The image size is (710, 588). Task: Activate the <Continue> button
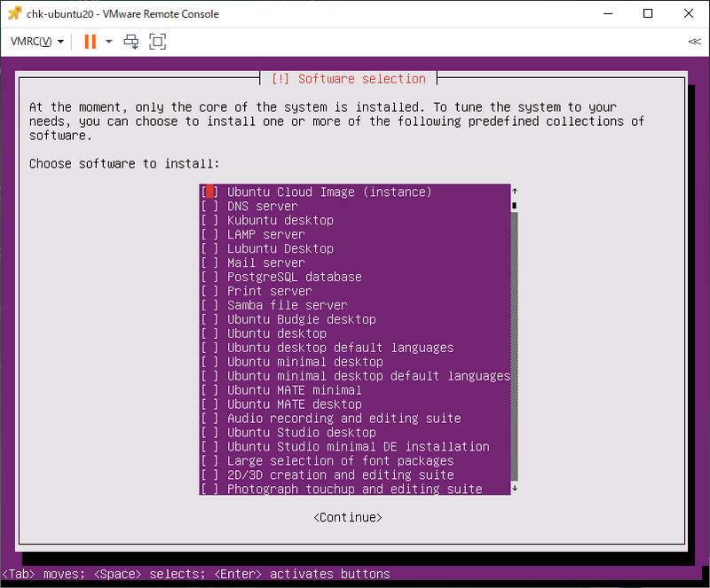tap(348, 517)
